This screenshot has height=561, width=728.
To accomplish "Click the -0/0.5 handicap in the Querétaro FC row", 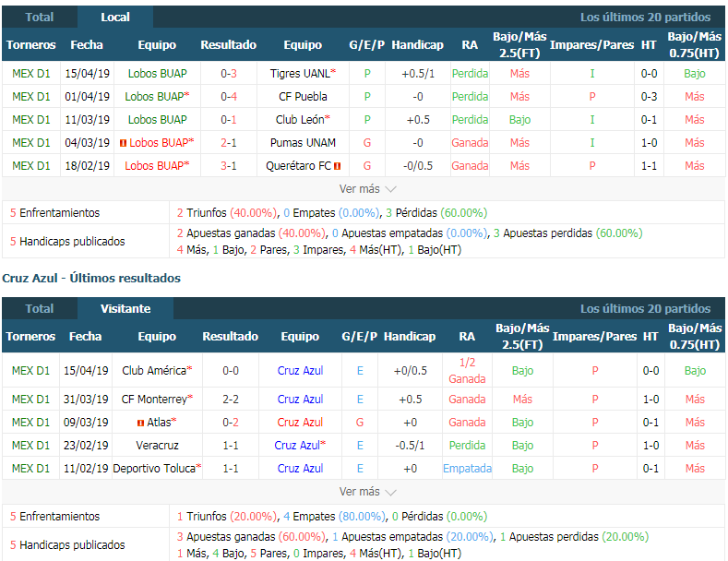I will click(x=418, y=166).
